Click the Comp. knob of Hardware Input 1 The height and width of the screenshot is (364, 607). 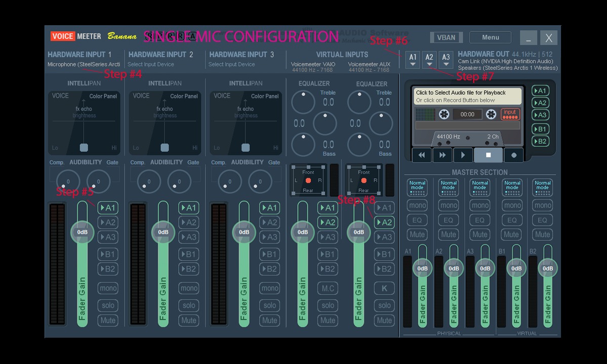point(68,181)
